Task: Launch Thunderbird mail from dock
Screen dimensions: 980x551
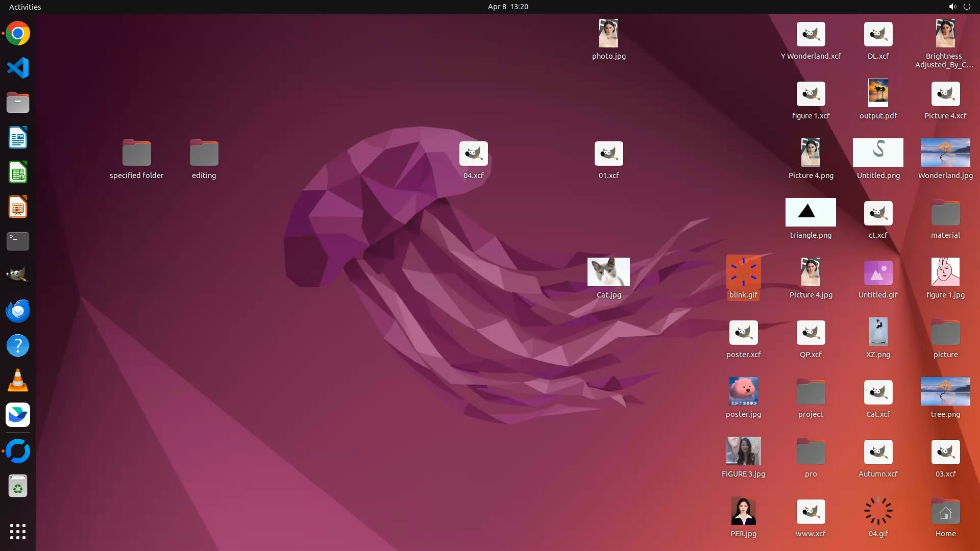Action: point(18,311)
